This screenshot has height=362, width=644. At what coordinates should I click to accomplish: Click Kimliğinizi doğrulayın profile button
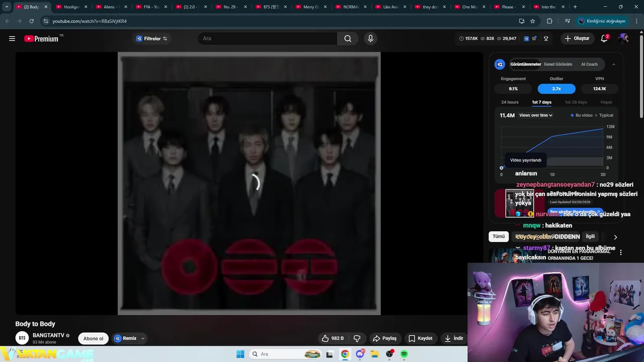click(602, 21)
